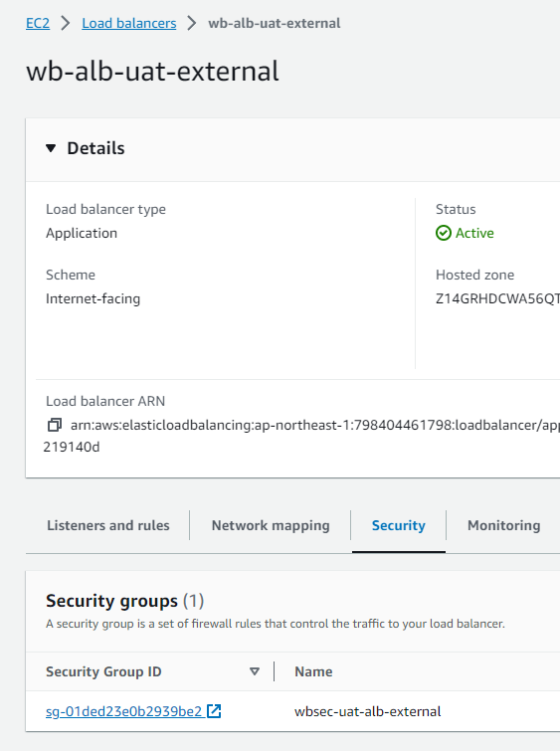This screenshot has height=751, width=560.
Task: Select the wbsec-uat-alb-external name cell
Action: [x=367, y=711]
